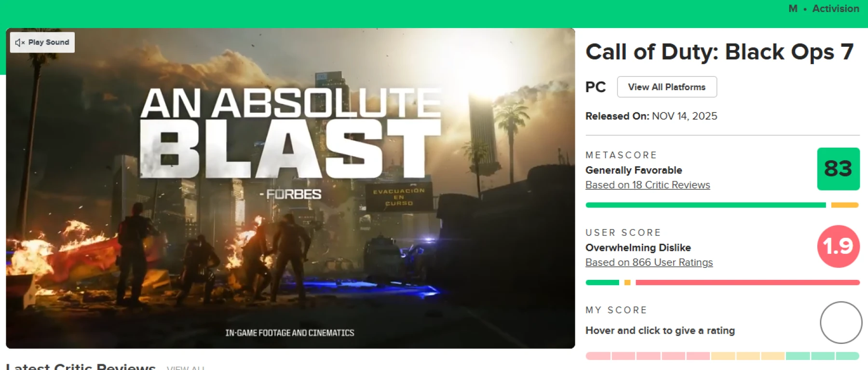Viewport: 868px width, 370px height.
Task: Open VIEW ALL under Latest Critic Reviews
Action: click(x=185, y=367)
